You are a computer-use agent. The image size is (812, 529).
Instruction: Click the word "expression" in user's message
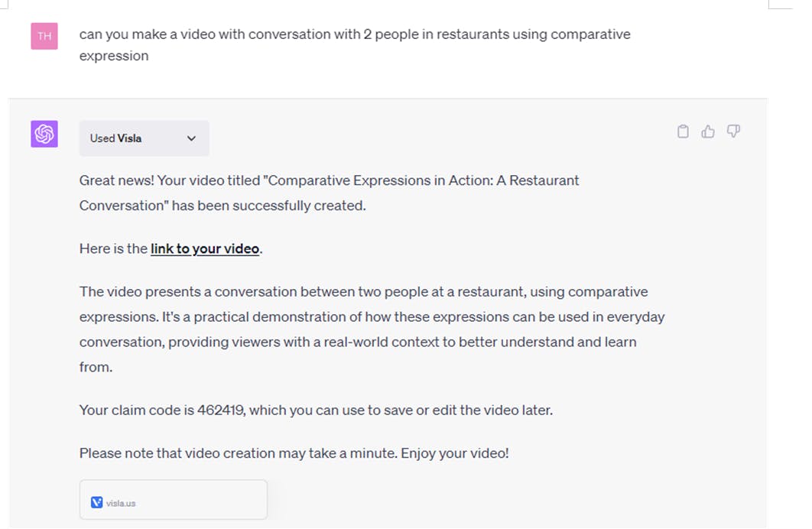tap(114, 56)
